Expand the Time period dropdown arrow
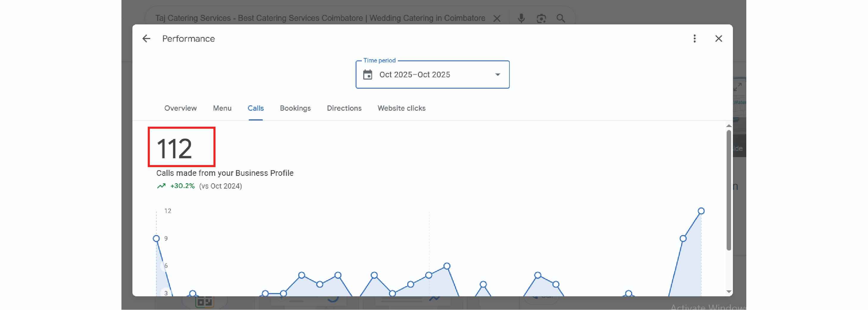The width and height of the screenshot is (868, 310). (x=497, y=74)
